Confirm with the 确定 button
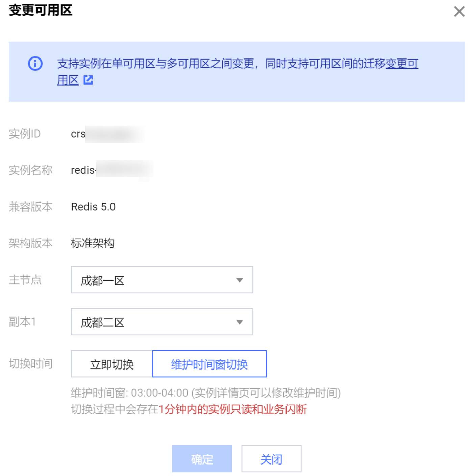This screenshot has width=472, height=476. pos(202,459)
